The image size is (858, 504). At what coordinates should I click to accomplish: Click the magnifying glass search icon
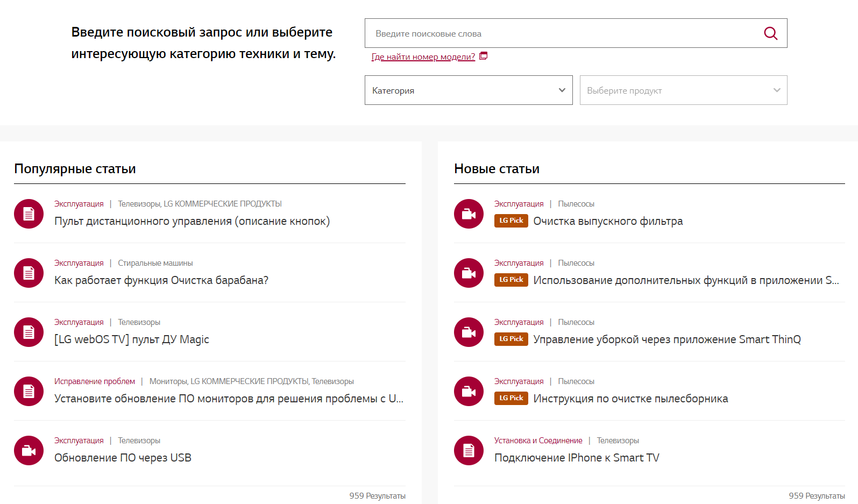[770, 33]
